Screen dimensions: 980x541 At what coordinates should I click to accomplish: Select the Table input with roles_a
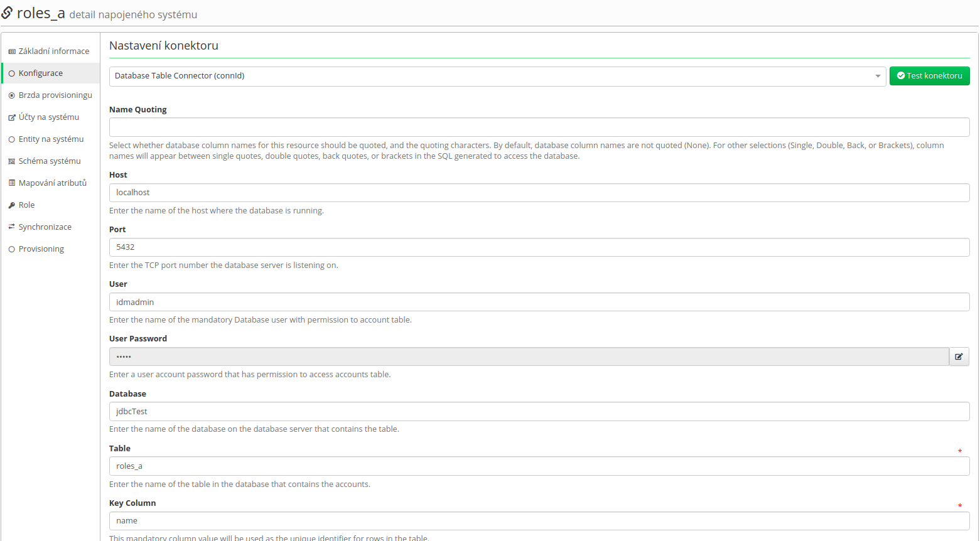(539, 466)
